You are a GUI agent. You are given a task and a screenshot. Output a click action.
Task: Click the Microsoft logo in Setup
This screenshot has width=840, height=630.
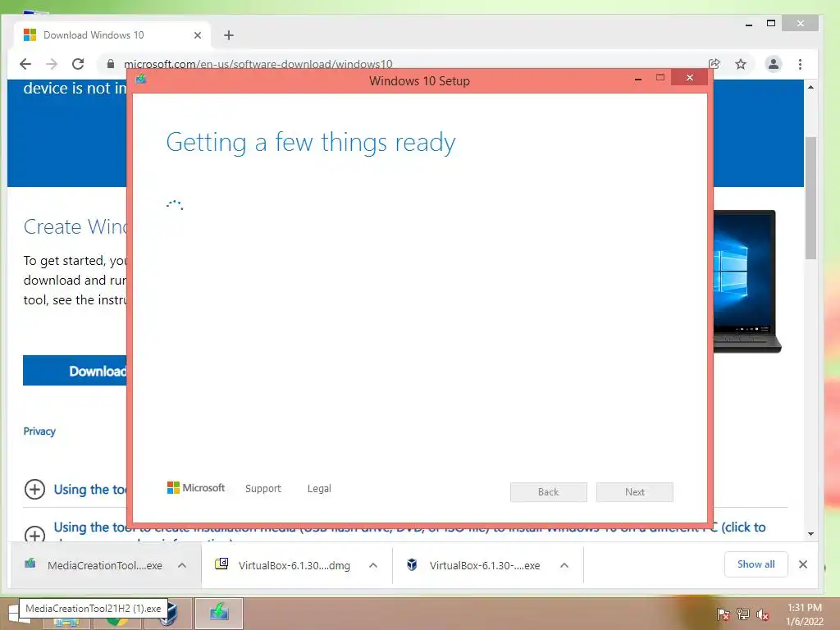[196, 488]
